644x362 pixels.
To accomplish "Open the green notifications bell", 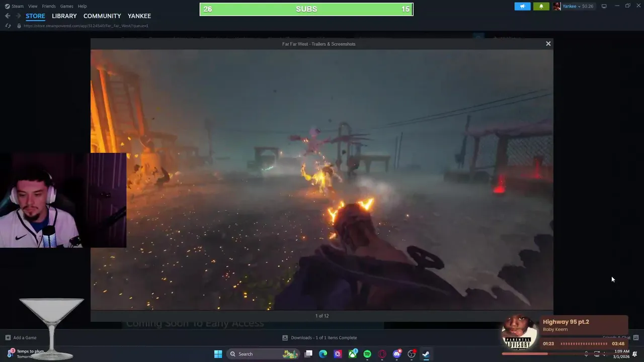I will point(541,6).
